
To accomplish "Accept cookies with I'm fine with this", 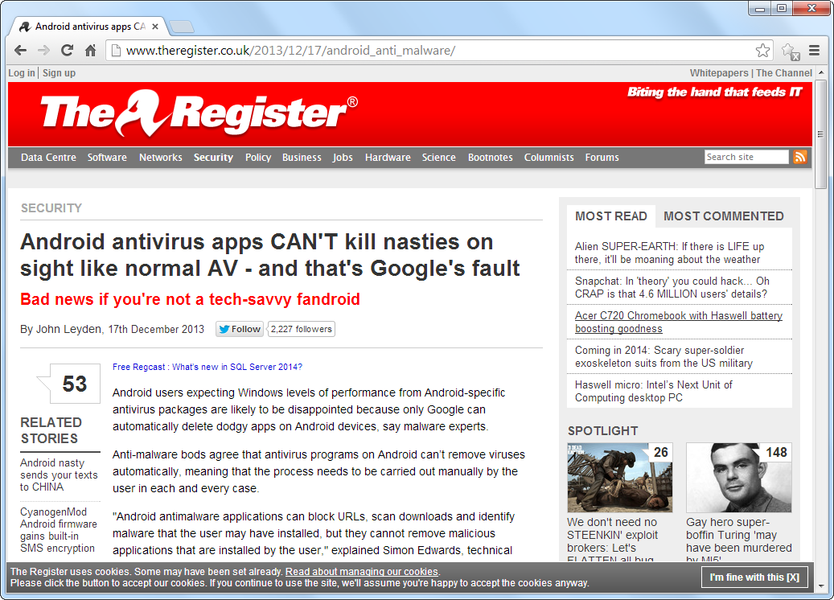I will pyautogui.click(x=754, y=578).
